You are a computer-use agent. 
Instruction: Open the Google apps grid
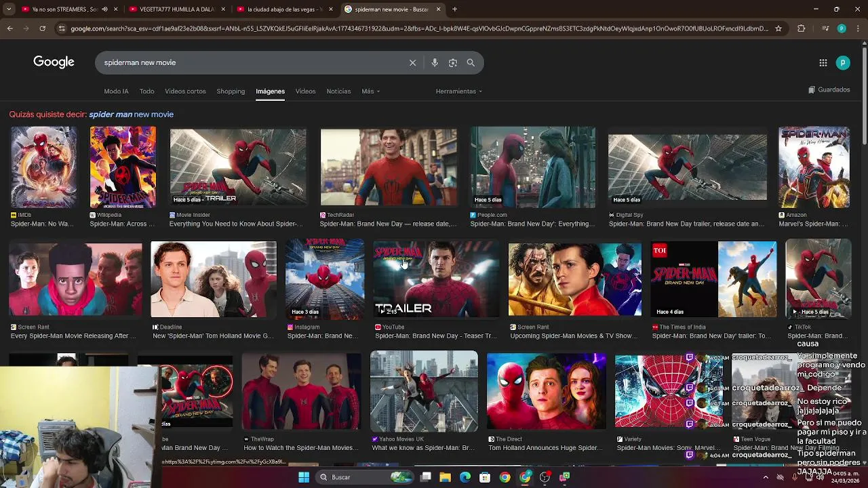[823, 62]
